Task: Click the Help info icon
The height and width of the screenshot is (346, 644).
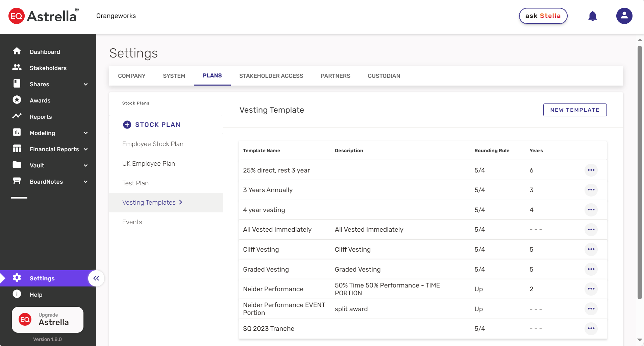Action: [x=17, y=294]
